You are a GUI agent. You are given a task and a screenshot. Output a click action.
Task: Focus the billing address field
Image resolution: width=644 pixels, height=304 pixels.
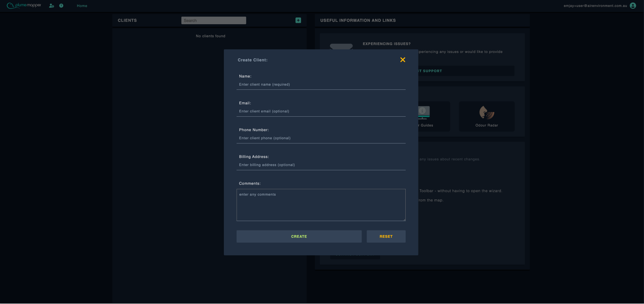coord(321,165)
